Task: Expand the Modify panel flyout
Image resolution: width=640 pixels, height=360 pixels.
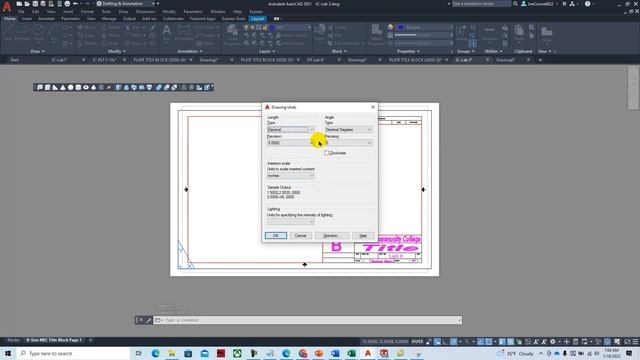Action: coord(117,51)
